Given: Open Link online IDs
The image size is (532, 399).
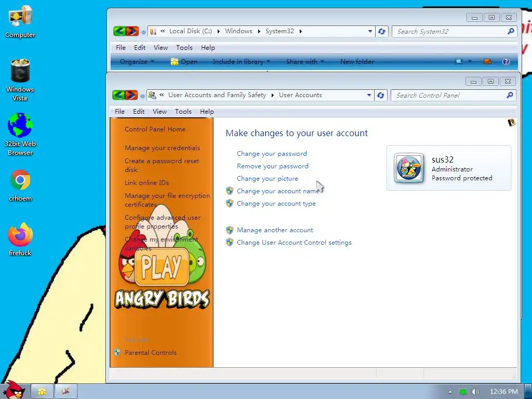Looking at the screenshot, I should pyautogui.click(x=147, y=182).
